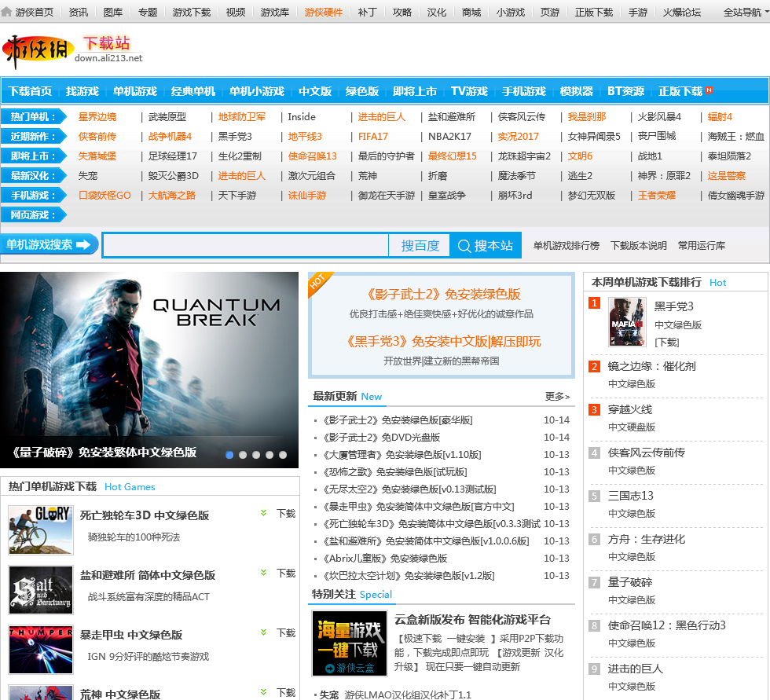770x700 pixels.
Task: Select third carousel dot on banner
Action: pyautogui.click(x=256, y=455)
